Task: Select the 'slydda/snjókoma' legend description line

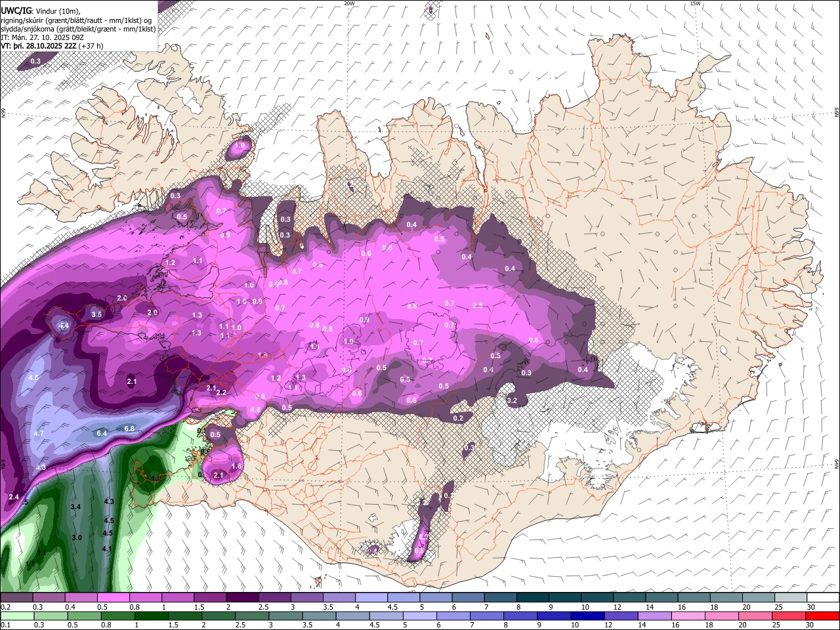Action: (78, 29)
